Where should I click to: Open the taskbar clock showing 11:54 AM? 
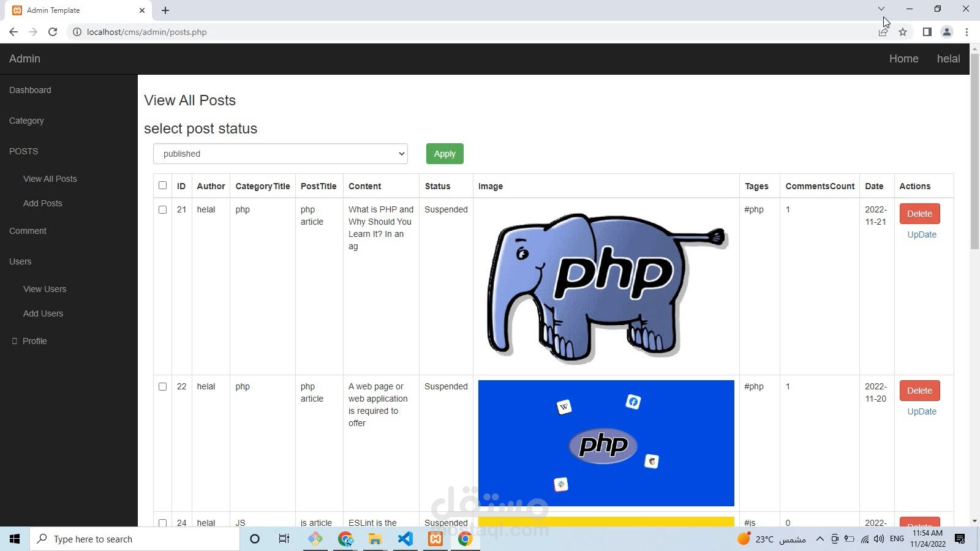(927, 539)
